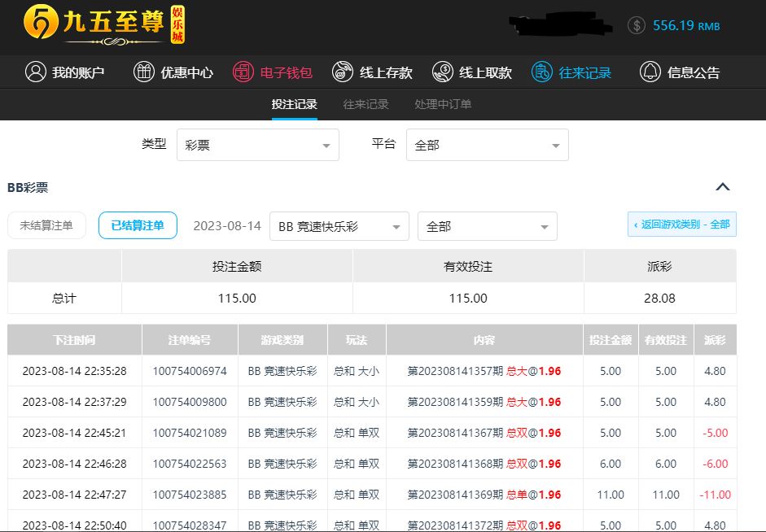Click the 优惠中心 gift box icon
This screenshot has height=532, width=766.
(x=144, y=72)
